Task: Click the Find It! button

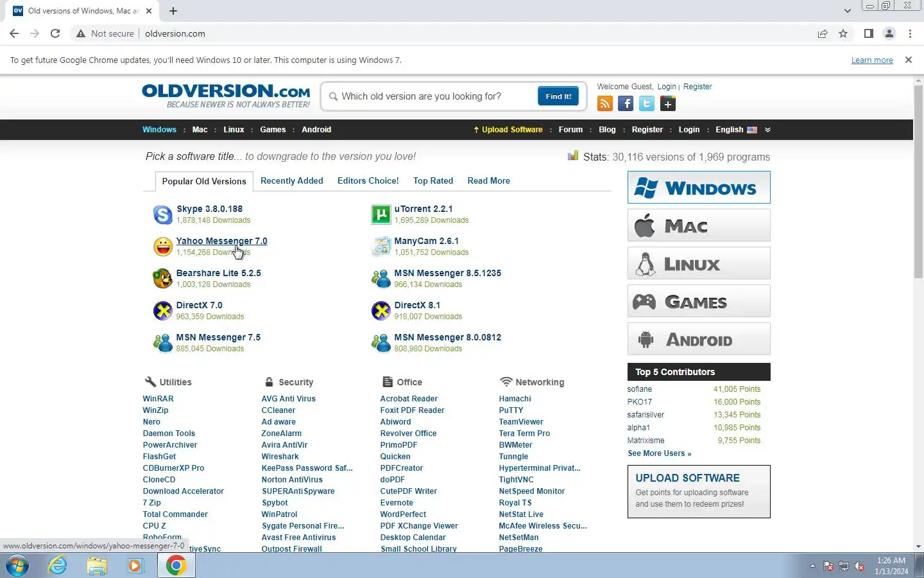Action: click(558, 96)
